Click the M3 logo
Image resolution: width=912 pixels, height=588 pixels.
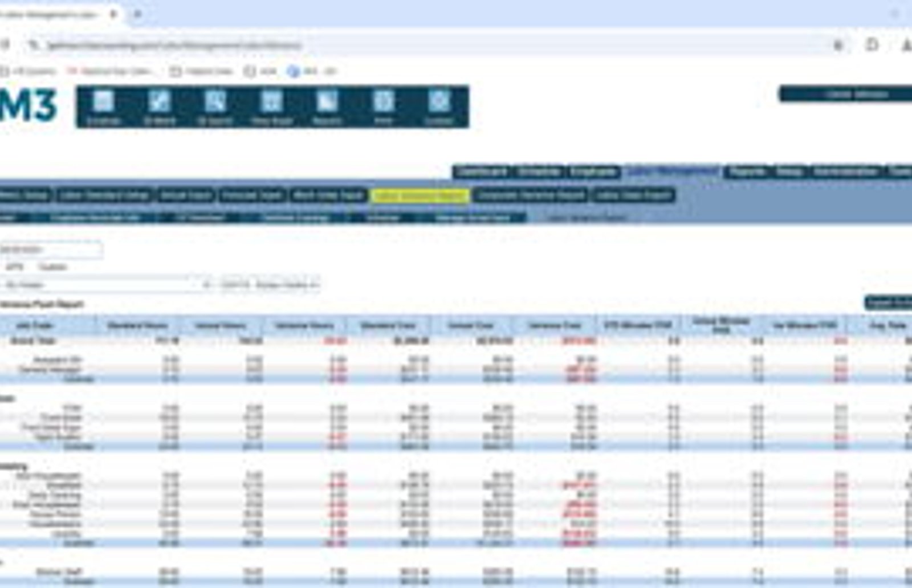click(28, 106)
